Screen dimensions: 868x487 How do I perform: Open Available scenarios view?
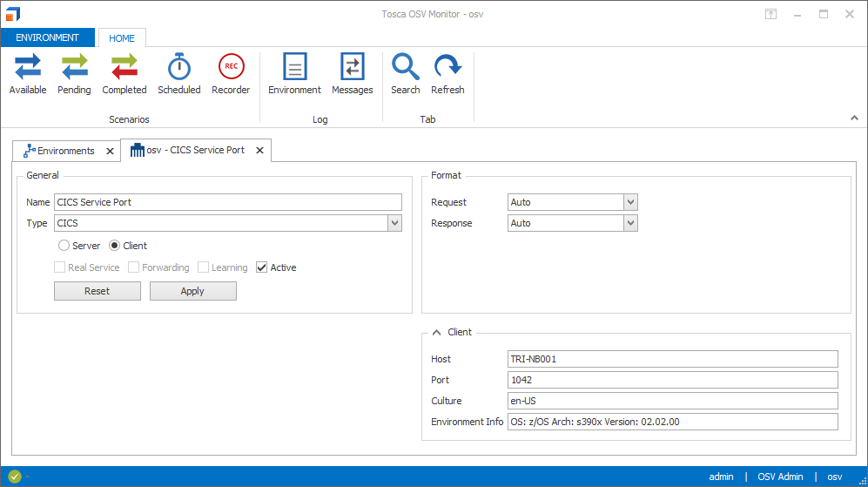[28, 74]
